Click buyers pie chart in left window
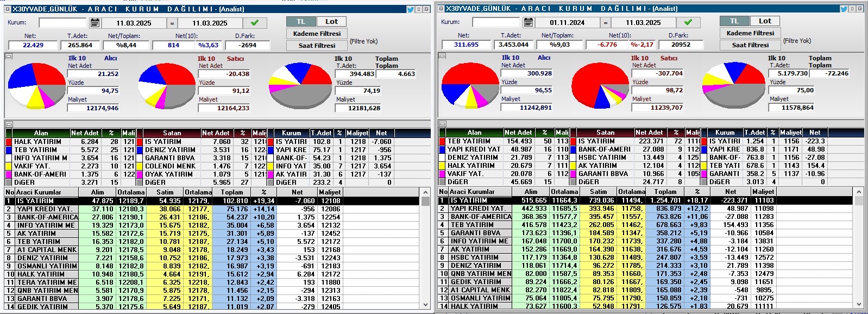868x314 pixels. pos(36,86)
